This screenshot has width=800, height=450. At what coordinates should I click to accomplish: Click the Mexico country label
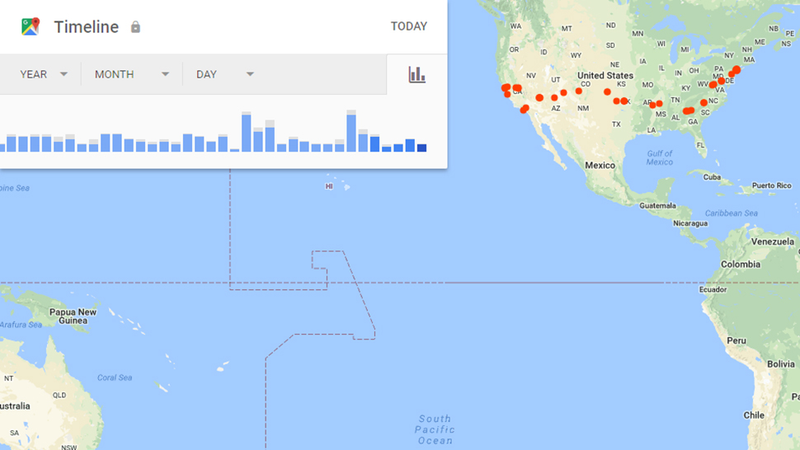(x=600, y=165)
